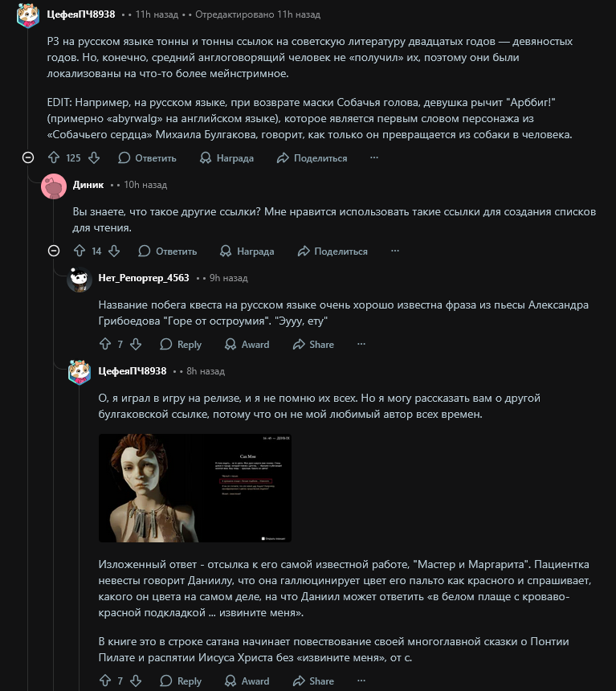Open the username link Диник
616x691 pixels.
tap(88, 185)
